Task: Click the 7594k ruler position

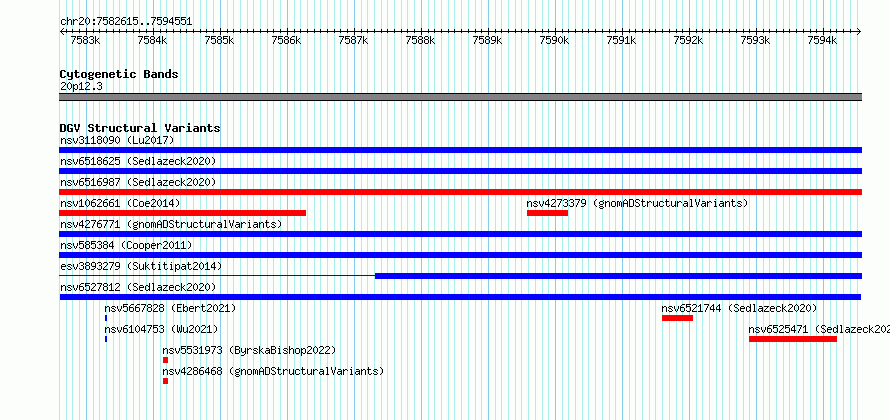Action: 823,40
